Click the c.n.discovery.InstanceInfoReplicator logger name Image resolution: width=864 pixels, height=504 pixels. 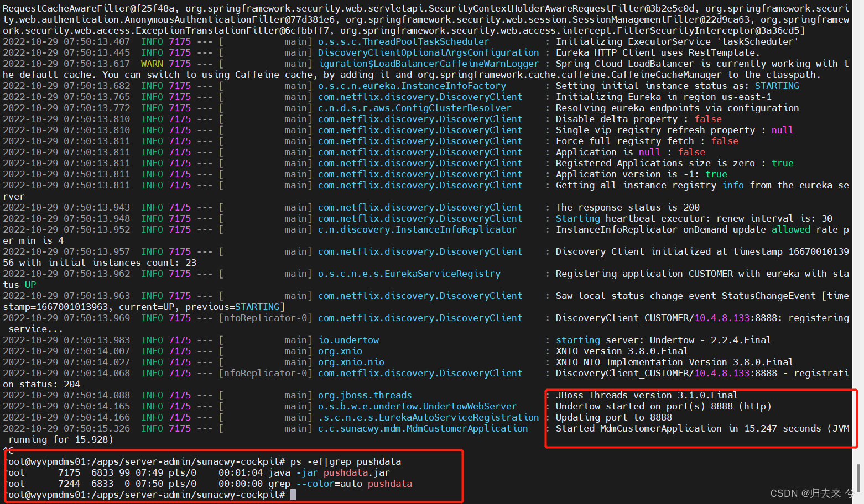click(417, 230)
